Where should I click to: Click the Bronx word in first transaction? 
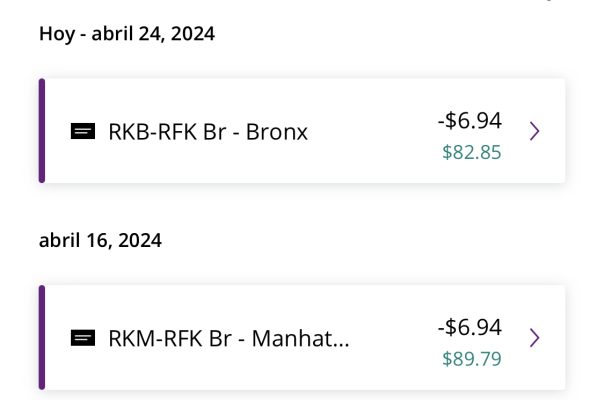pos(277,132)
